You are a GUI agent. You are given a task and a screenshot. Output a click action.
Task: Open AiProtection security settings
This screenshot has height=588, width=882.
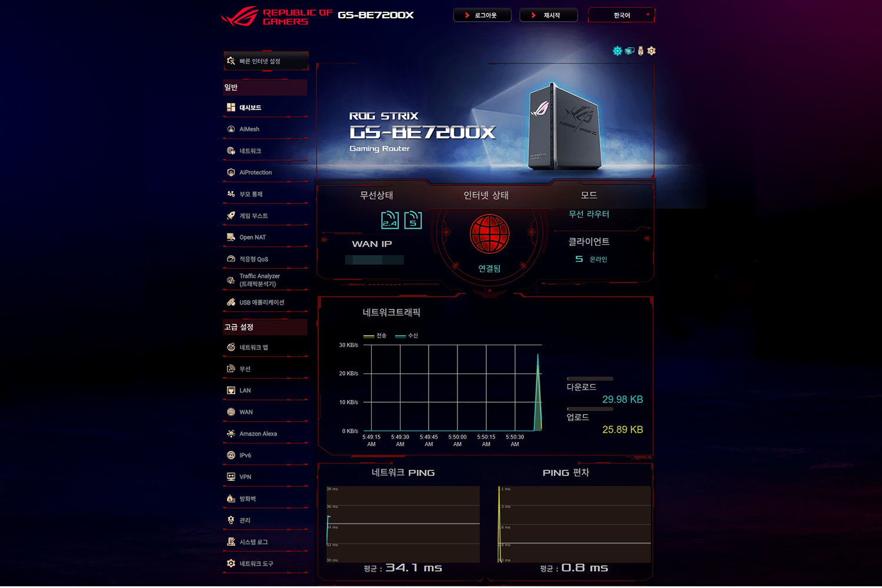(231, 172)
